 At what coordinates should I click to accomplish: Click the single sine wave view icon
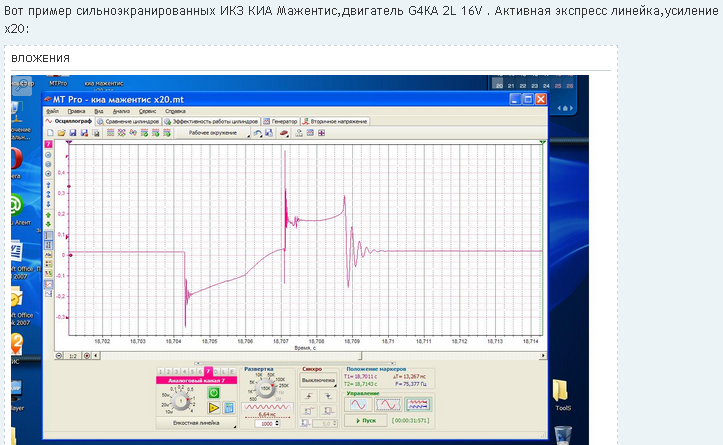[x=358, y=405]
